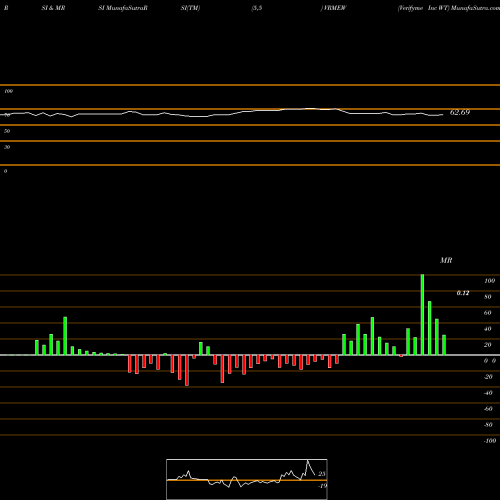Viewport: 500px width, 500px height.
Task: Click the -19 value in the mini chart
Action: tap(323, 486)
